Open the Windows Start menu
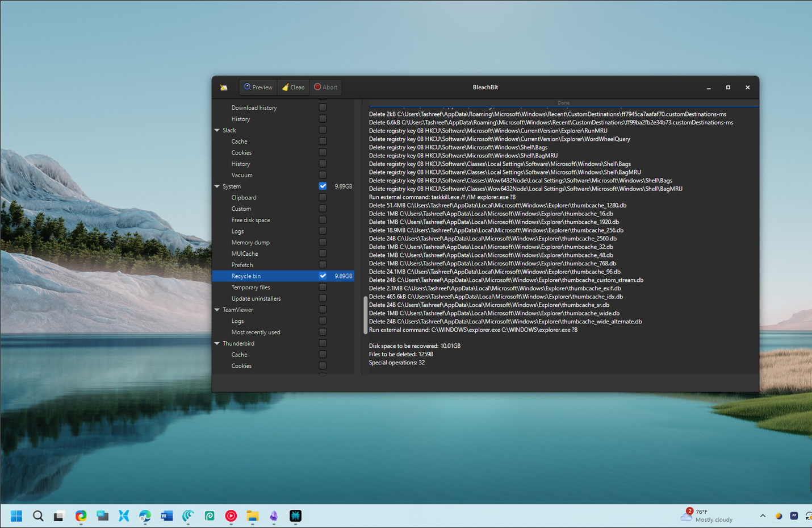Screen dimensions: 812x528 click(16, 516)
